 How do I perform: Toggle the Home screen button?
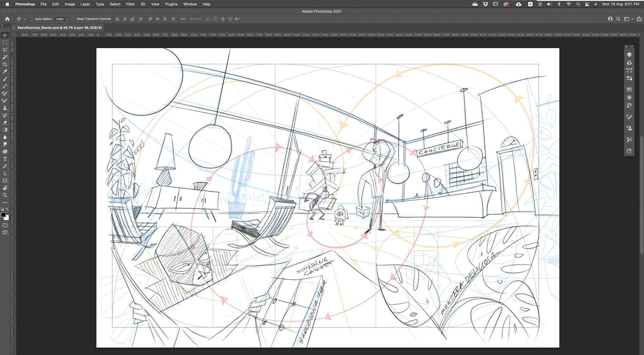[7, 19]
